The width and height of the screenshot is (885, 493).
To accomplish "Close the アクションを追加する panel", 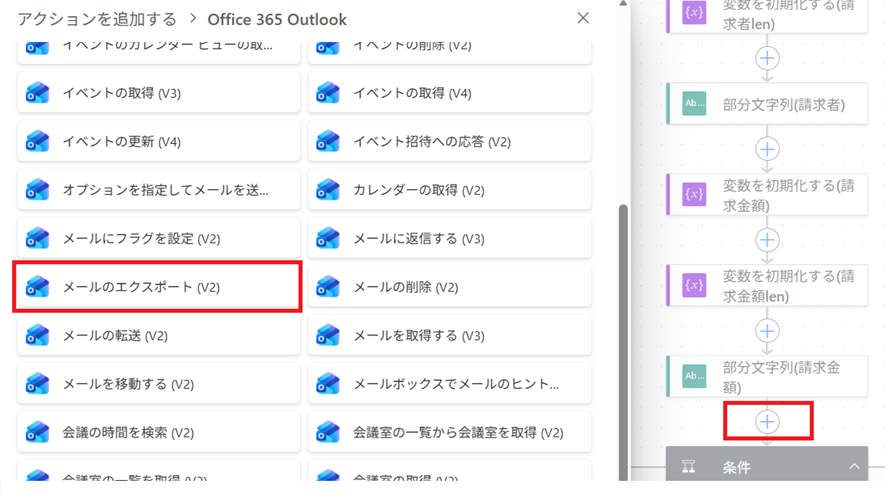I will coord(583,18).
